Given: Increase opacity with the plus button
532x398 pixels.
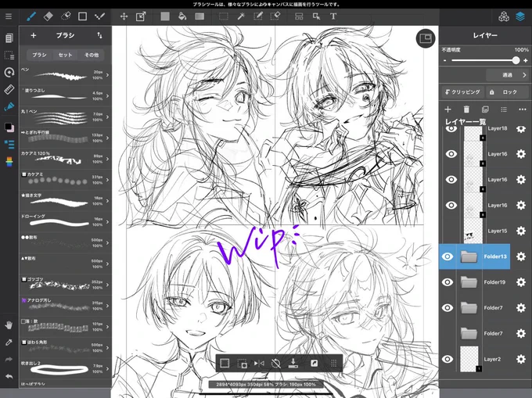Looking at the screenshot, I should click(526, 61).
